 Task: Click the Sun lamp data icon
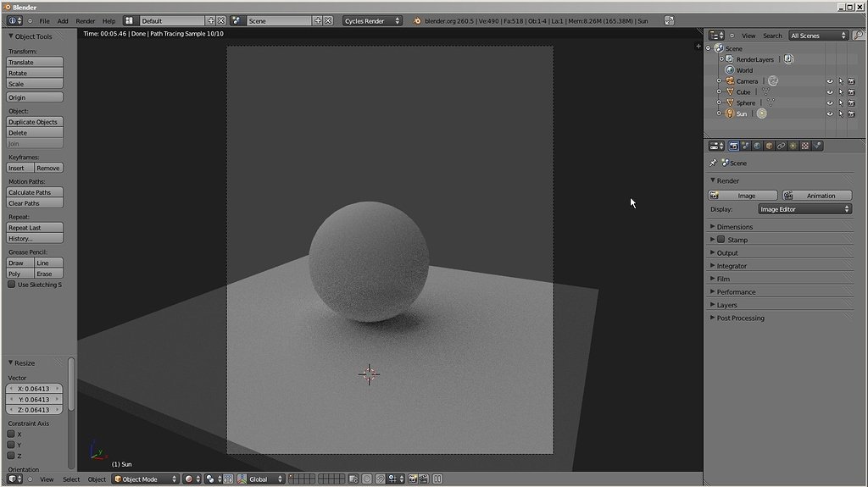[x=762, y=113]
